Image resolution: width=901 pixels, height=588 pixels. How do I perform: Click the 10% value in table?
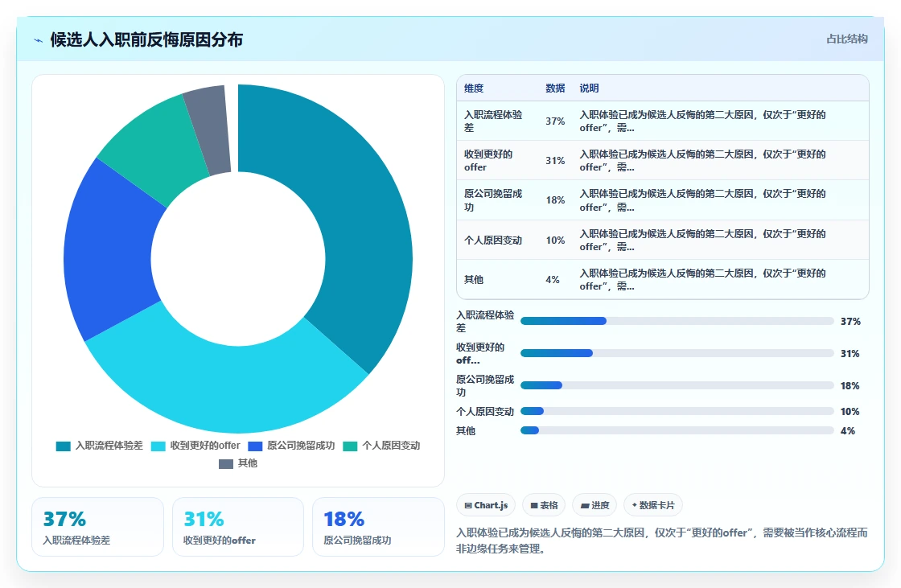pos(555,241)
